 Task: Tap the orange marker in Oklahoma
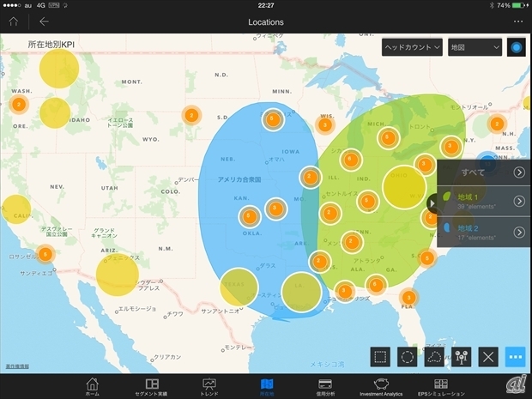(x=250, y=216)
